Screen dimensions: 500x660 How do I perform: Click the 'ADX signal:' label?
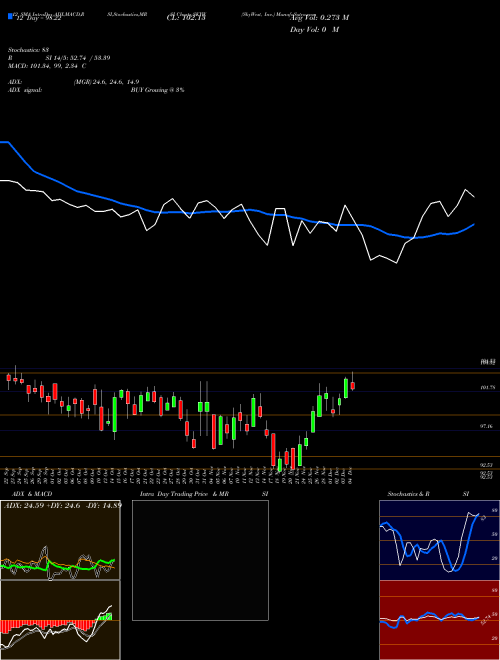coord(25,90)
